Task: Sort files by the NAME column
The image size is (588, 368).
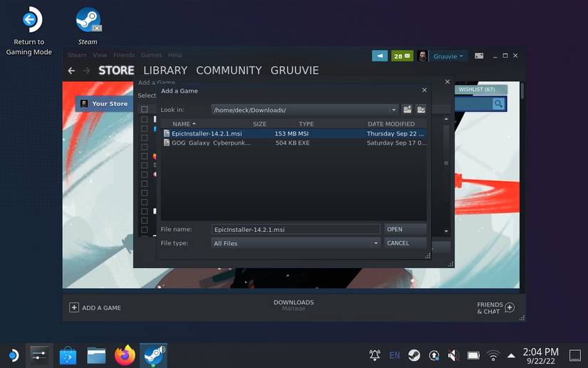Action: click(184, 124)
